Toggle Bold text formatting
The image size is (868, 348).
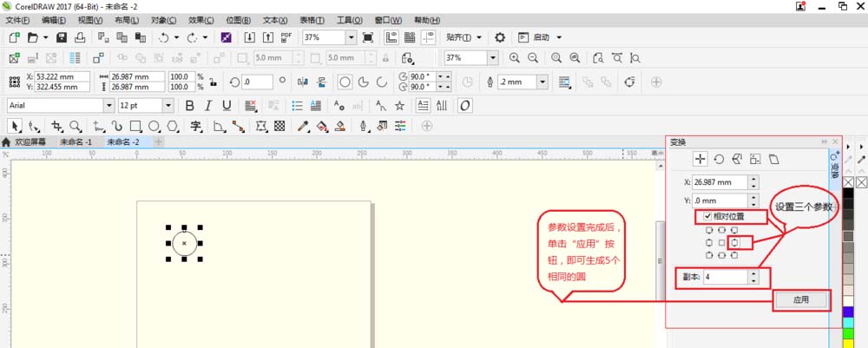click(x=190, y=106)
